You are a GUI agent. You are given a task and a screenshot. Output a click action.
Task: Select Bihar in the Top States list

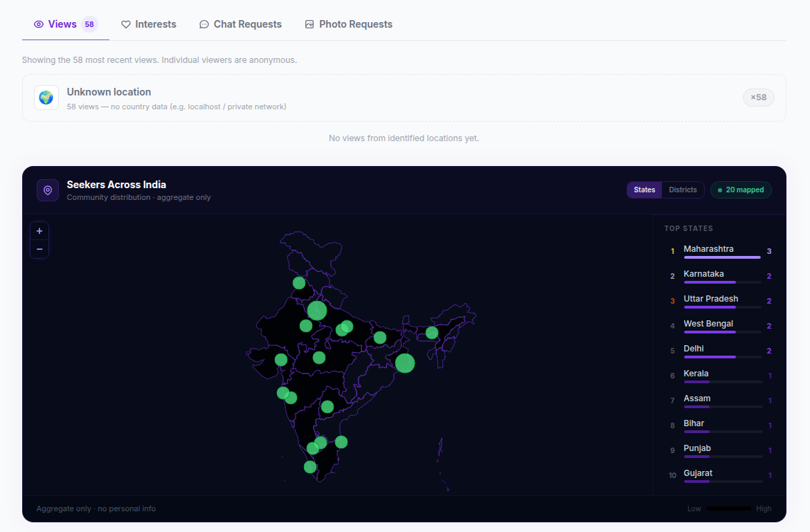[x=721, y=425]
